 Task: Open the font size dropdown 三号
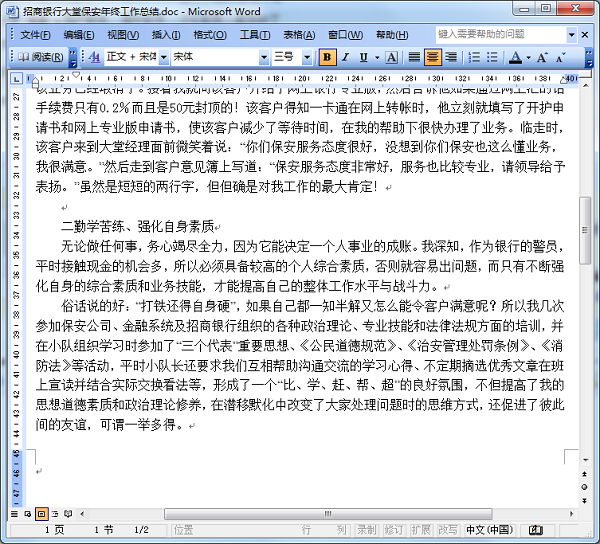click(307, 57)
